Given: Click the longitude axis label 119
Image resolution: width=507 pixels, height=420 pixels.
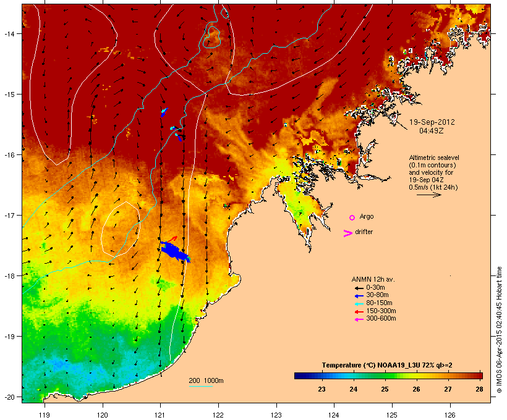Looking at the screenshot, I should (x=45, y=415).
